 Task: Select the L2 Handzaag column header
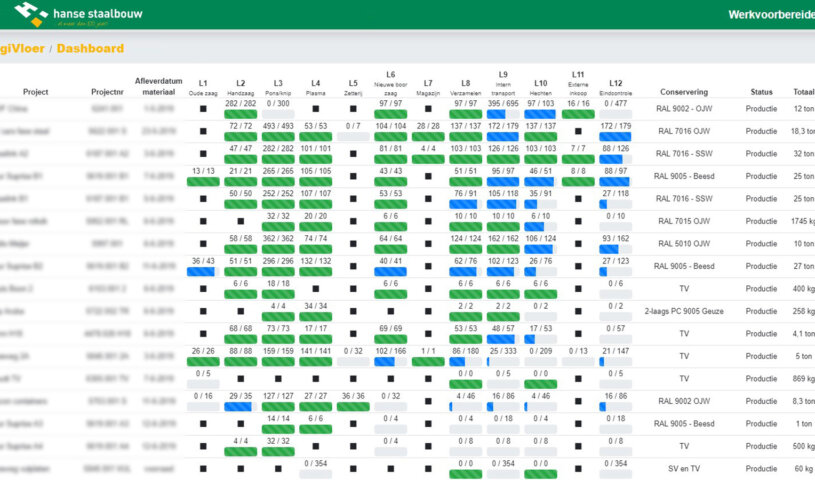click(x=241, y=87)
